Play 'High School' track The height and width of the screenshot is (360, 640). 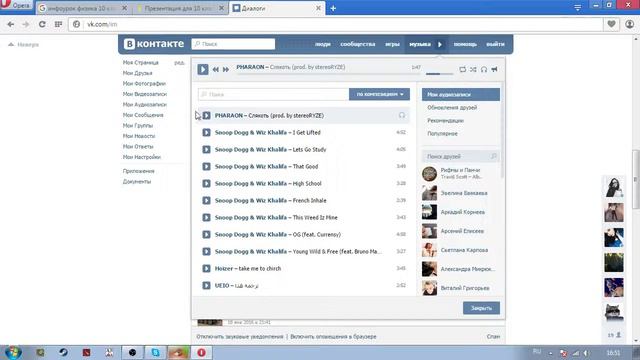pyautogui.click(x=207, y=184)
